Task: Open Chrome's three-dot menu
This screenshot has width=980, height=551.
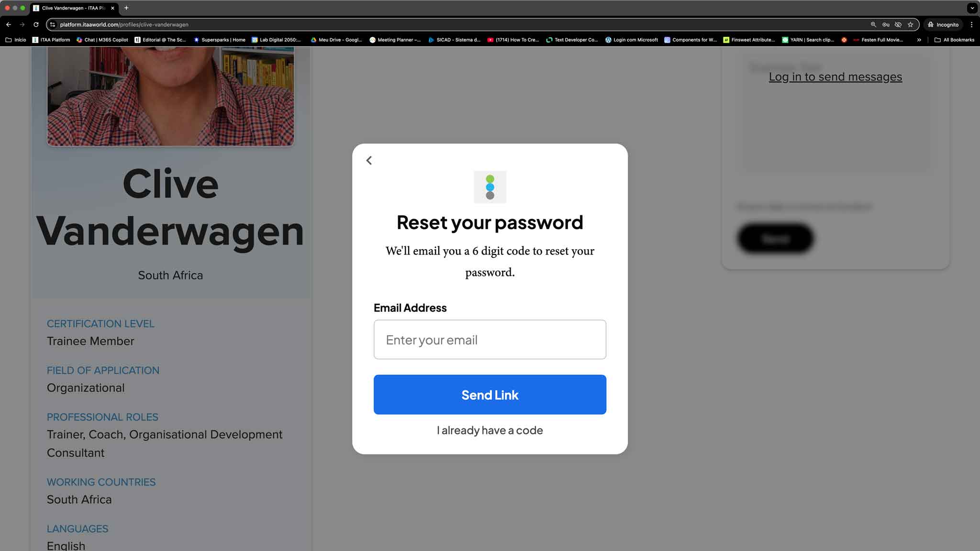Action: click(971, 24)
